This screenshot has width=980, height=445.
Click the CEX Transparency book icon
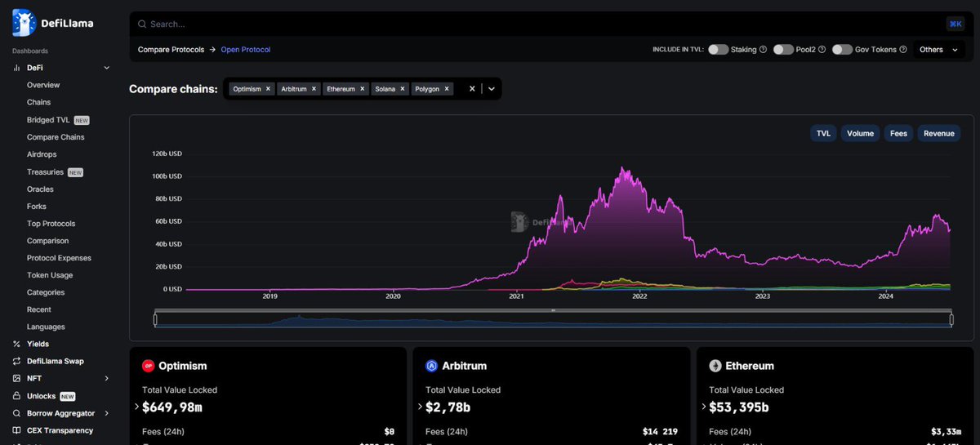pyautogui.click(x=17, y=430)
